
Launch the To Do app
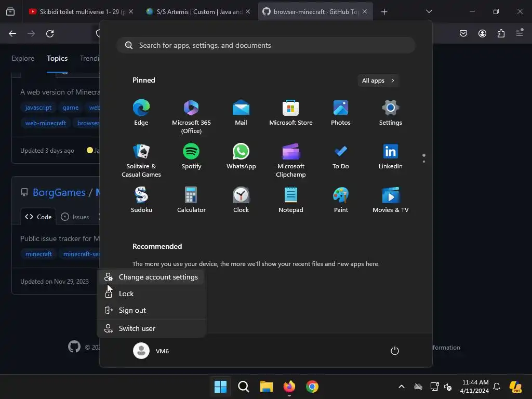[x=341, y=156]
